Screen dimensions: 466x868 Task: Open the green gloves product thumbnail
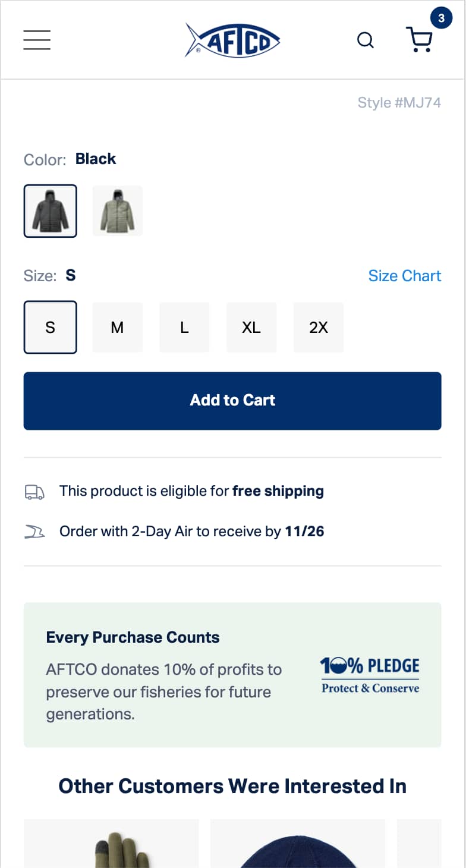pyautogui.click(x=111, y=844)
